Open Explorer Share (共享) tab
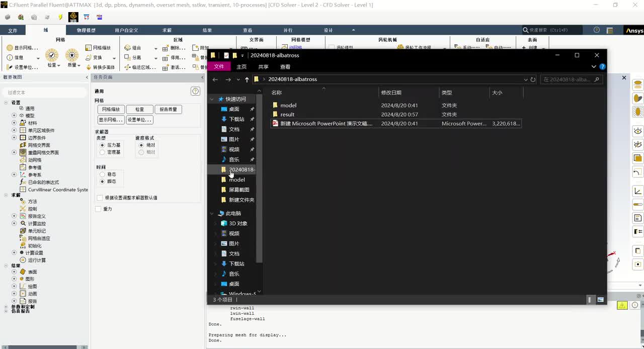This screenshot has height=349, width=644. [263, 66]
